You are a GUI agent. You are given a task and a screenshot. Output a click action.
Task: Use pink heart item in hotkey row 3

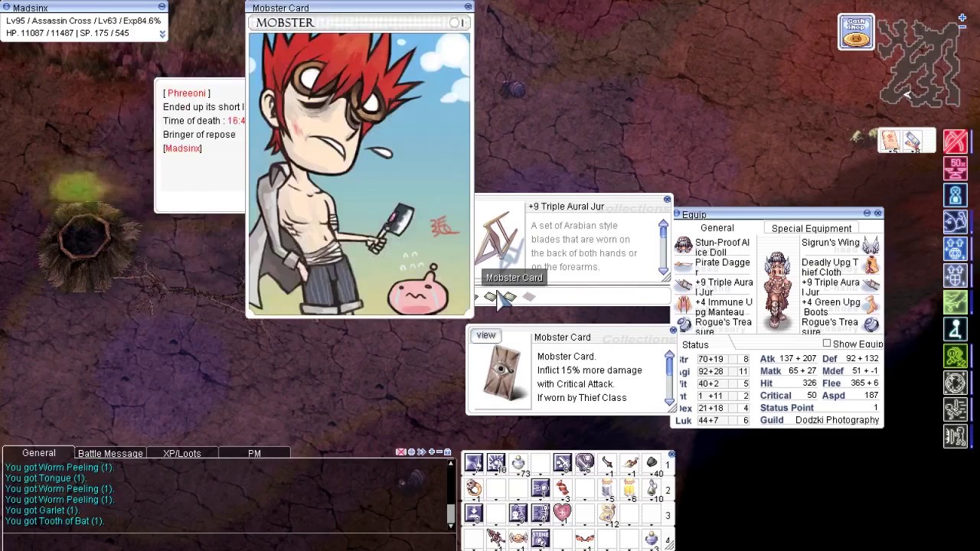pos(563,514)
